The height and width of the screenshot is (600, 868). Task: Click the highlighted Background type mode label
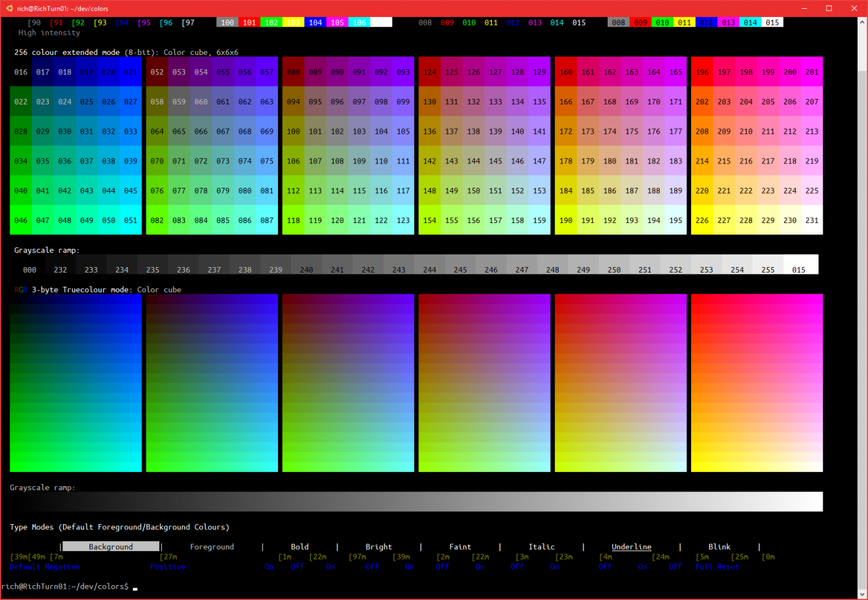click(111, 546)
